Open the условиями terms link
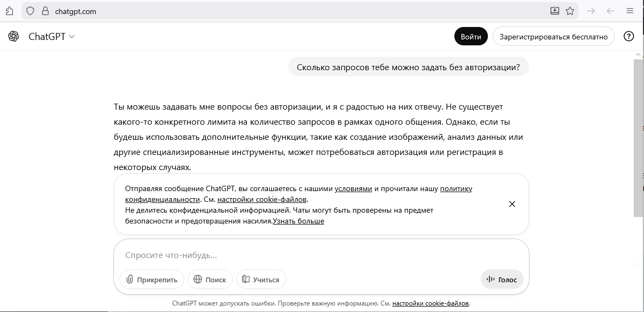The image size is (644, 312). (x=353, y=189)
